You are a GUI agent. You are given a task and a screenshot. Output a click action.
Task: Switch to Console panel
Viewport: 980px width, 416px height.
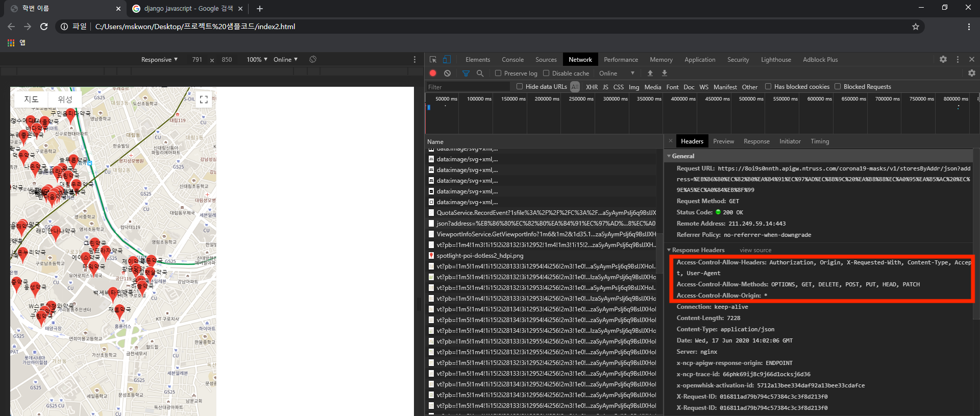(x=512, y=59)
